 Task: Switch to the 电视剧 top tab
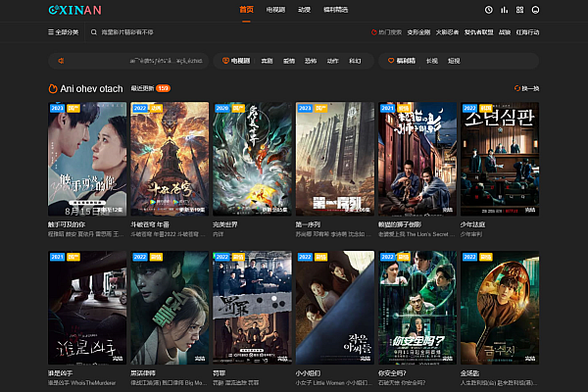tap(275, 10)
